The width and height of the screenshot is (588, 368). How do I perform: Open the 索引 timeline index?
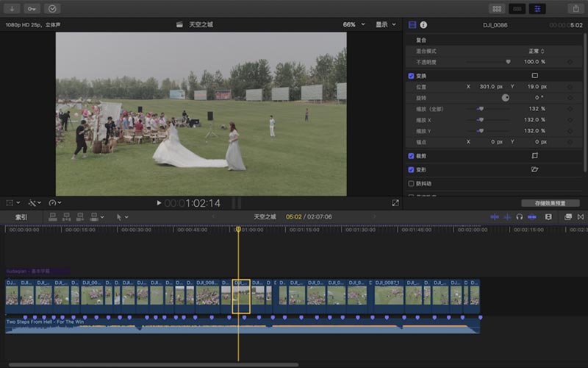(x=21, y=217)
